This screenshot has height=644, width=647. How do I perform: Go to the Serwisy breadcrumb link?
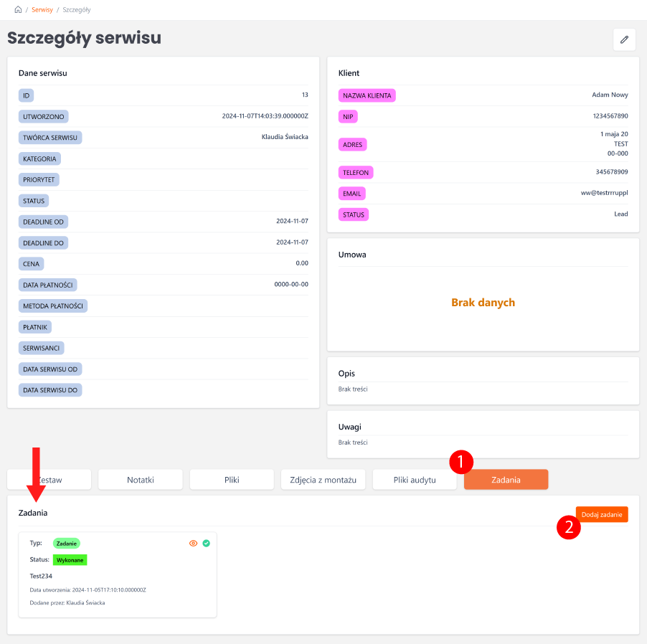(42, 10)
